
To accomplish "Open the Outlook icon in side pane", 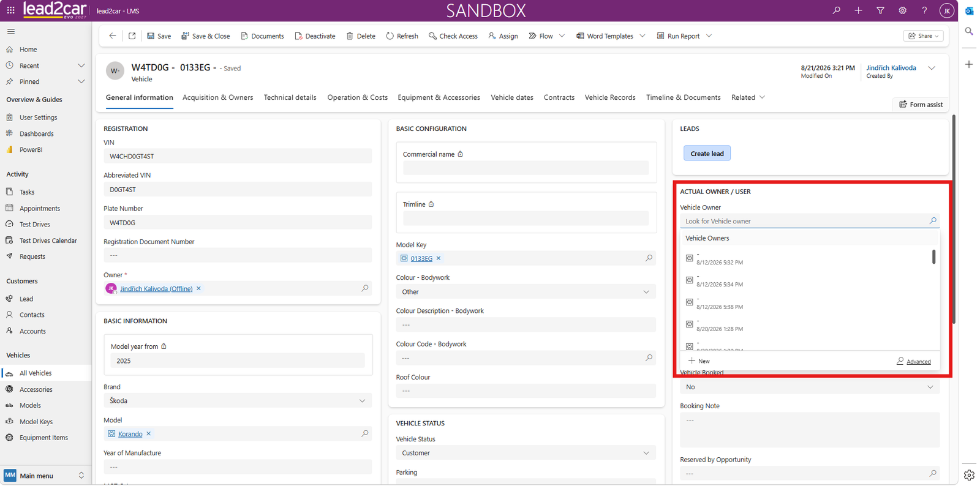I will [x=969, y=11].
